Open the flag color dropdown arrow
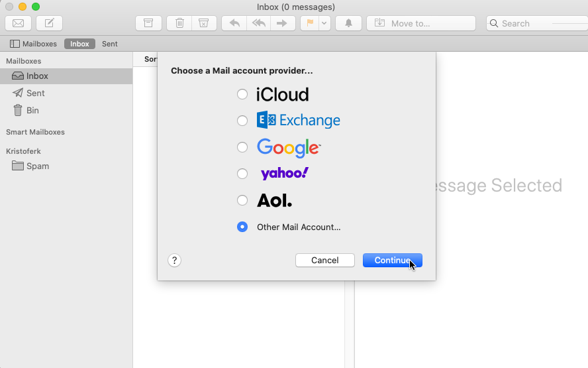The height and width of the screenshot is (368, 588). (x=324, y=23)
